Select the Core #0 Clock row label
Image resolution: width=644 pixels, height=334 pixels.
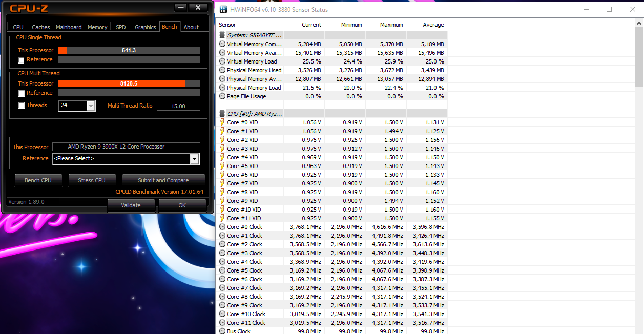click(245, 227)
